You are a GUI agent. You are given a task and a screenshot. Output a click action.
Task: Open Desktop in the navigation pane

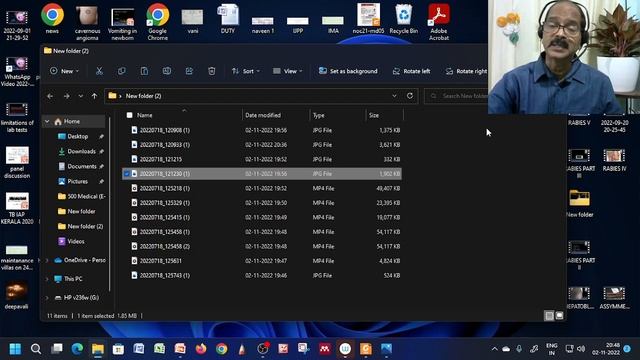(78, 136)
